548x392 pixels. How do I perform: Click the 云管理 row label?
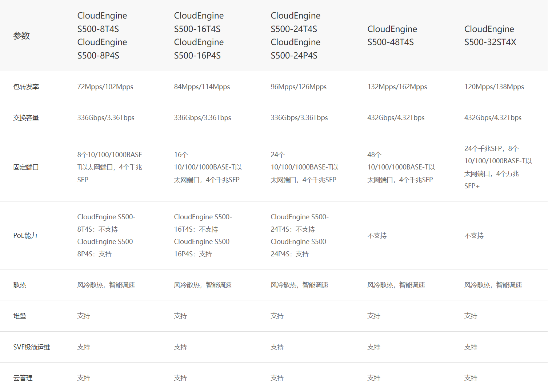pos(23,378)
